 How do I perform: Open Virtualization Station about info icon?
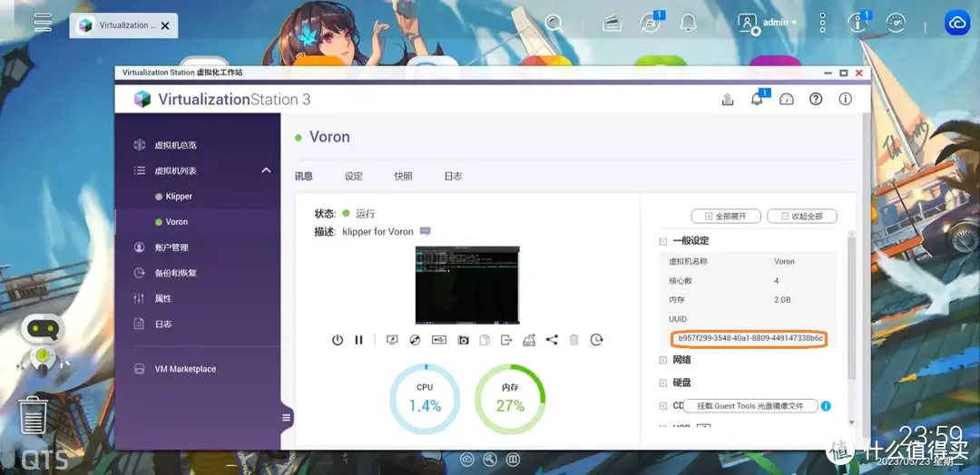pyautogui.click(x=846, y=99)
